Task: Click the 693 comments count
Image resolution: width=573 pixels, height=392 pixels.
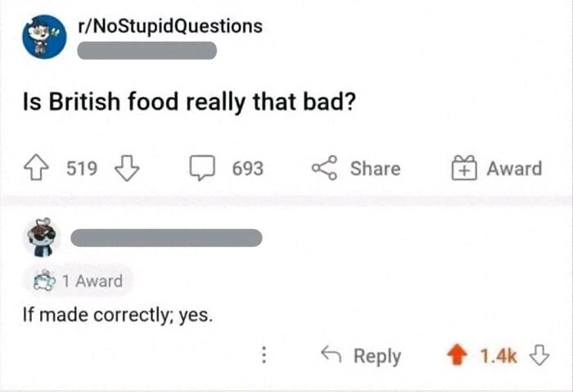Action: click(248, 169)
